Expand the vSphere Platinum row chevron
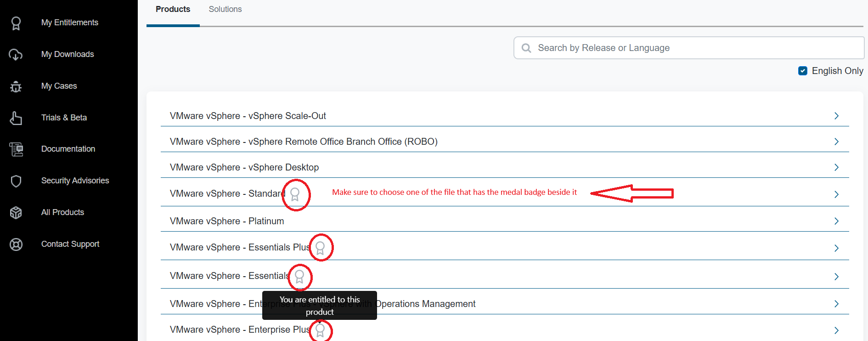This screenshot has height=341, width=868. tap(836, 221)
